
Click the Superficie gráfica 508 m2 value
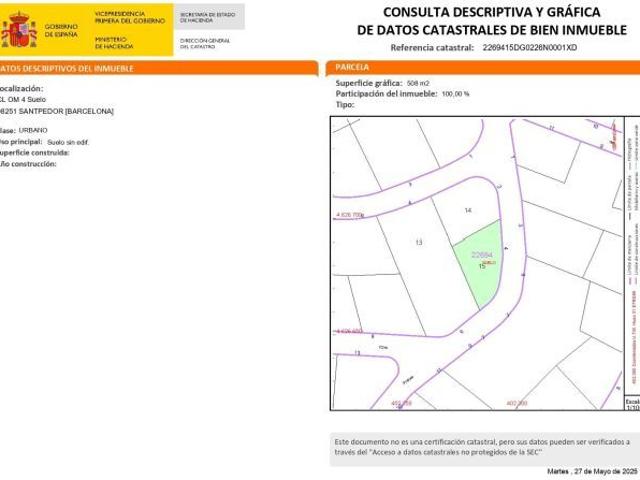(x=418, y=82)
